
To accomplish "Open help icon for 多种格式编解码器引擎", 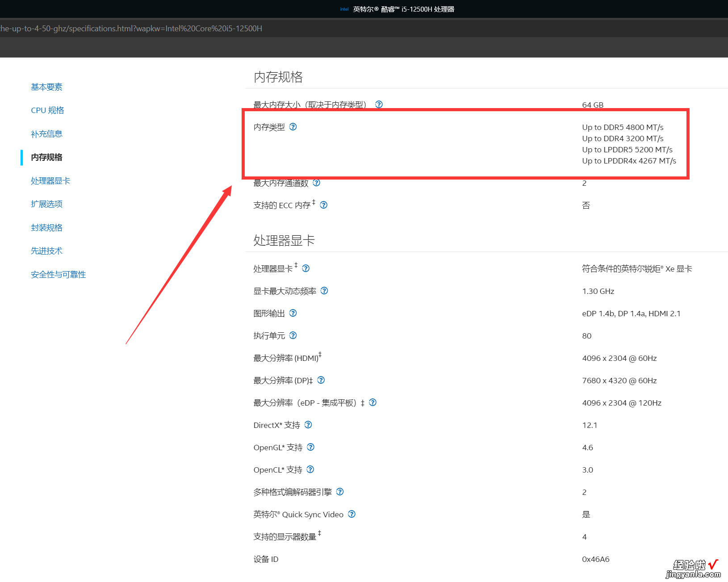I will pos(340,491).
